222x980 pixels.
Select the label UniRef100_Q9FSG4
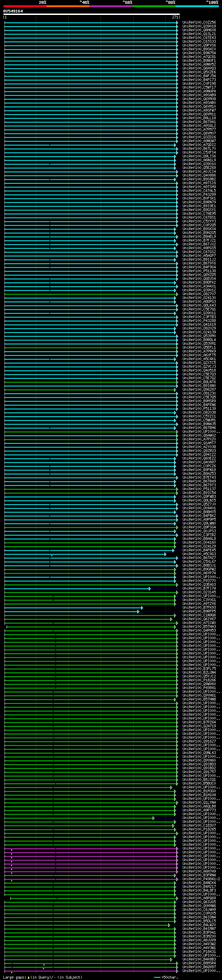tap(199, 527)
